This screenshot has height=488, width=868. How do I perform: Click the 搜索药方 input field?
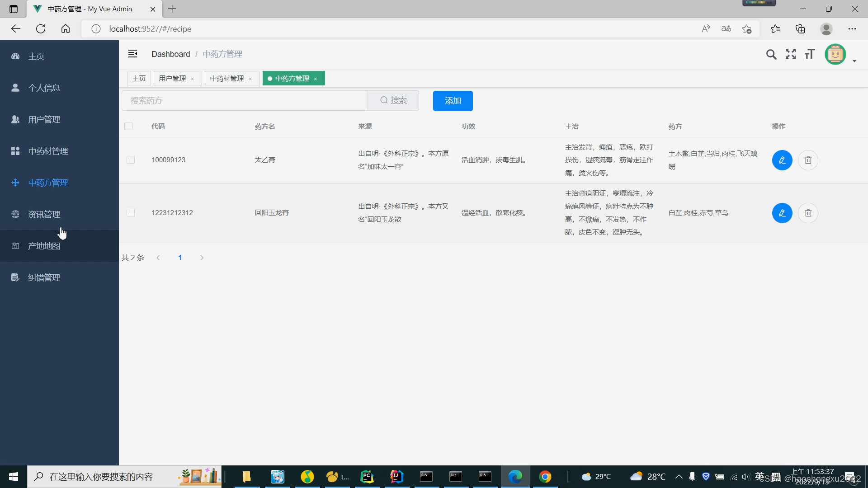point(244,100)
